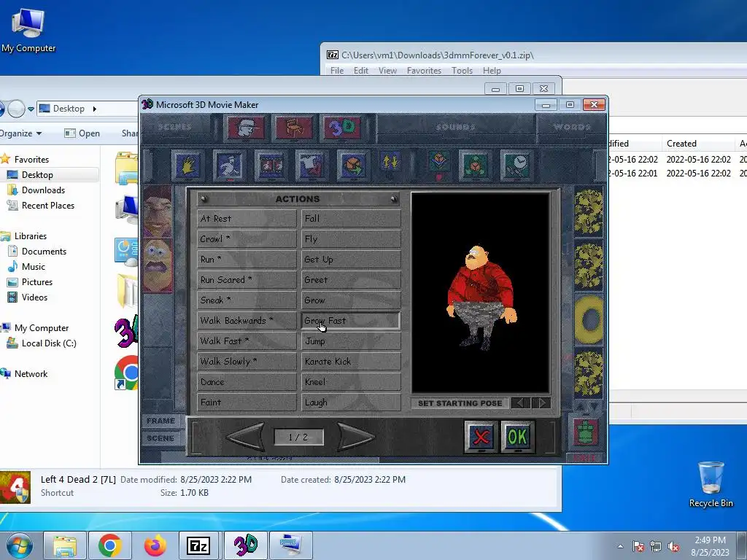Choose the Fly action
Viewport: 747px width, 560px height.
pos(351,239)
